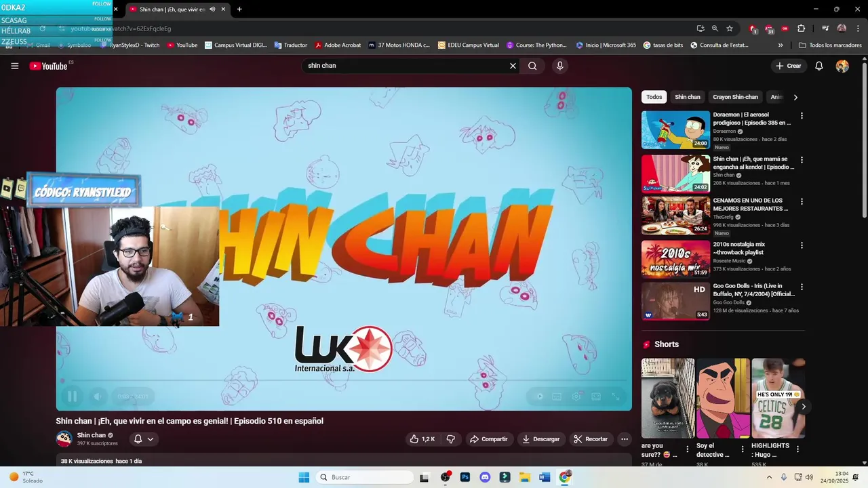The width and height of the screenshot is (868, 488).
Task: Expand the hidden bookmarks chevron
Action: (781, 45)
